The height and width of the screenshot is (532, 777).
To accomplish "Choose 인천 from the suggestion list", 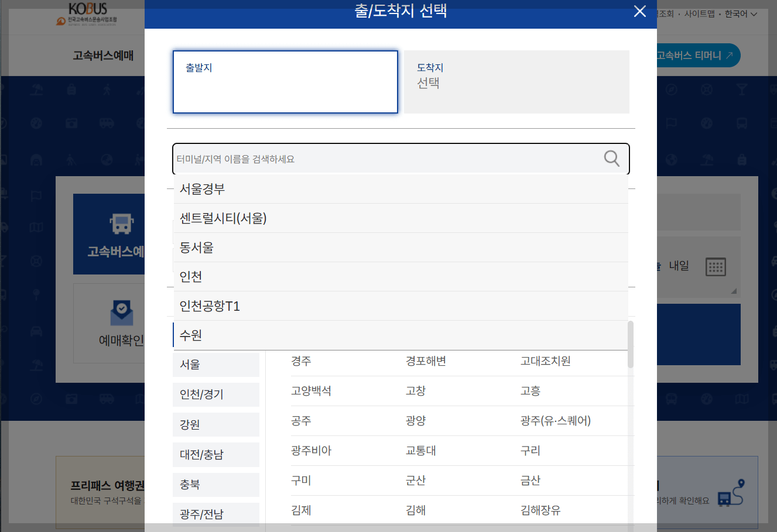I will [401, 277].
